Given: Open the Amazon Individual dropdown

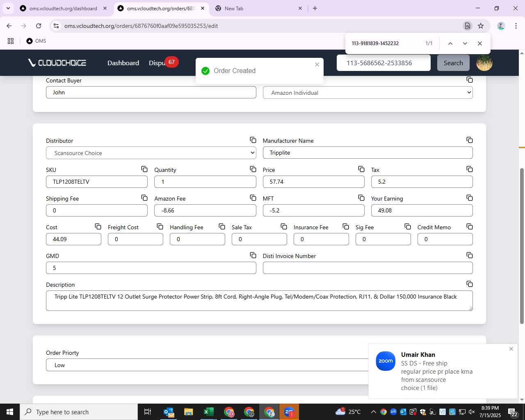Looking at the screenshot, I should point(367,93).
